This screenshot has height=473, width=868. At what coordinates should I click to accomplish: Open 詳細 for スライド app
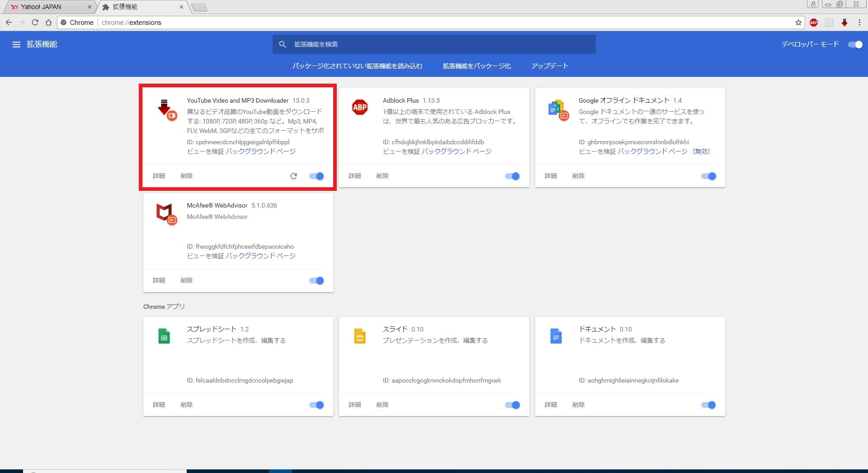click(354, 405)
